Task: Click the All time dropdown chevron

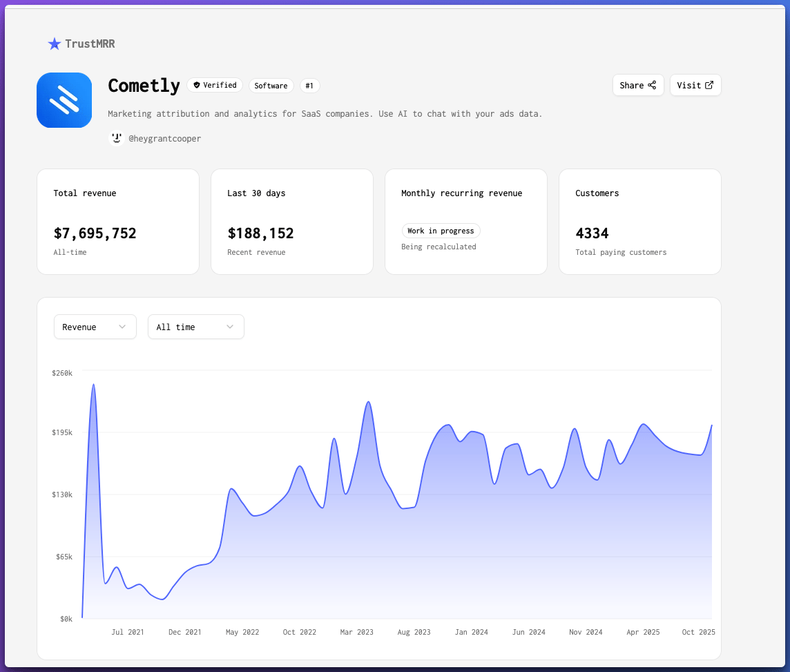Action: tap(230, 327)
